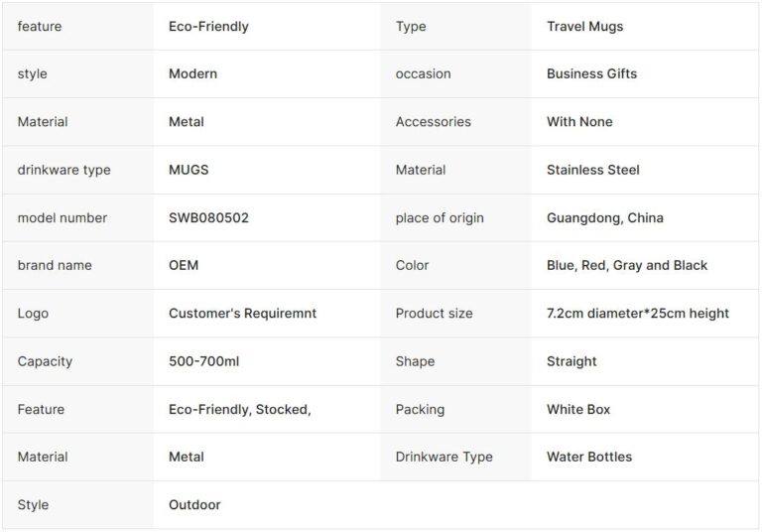The height and width of the screenshot is (532, 762).
Task: Select the With None accessories value
Action: 579,122
